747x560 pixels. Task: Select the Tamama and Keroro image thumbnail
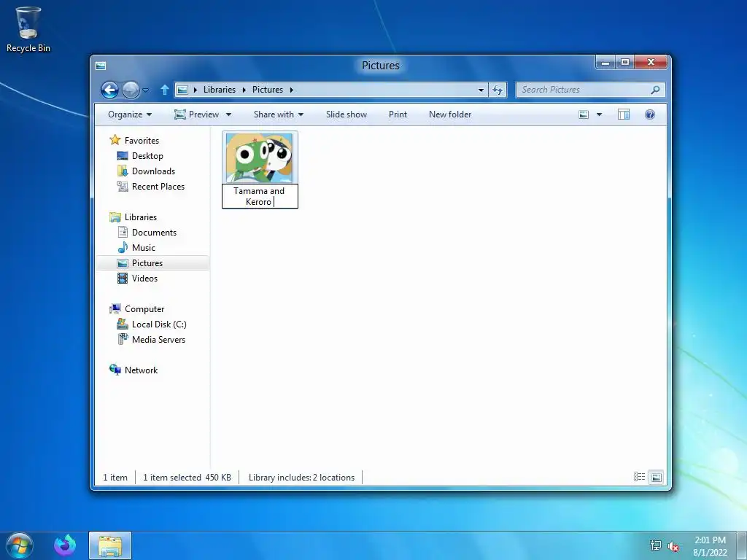coord(260,157)
